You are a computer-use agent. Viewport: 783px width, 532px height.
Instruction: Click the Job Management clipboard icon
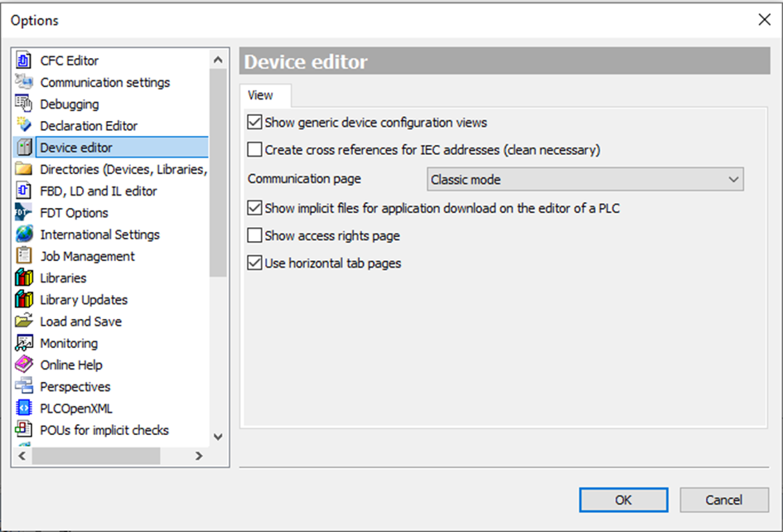[23, 256]
